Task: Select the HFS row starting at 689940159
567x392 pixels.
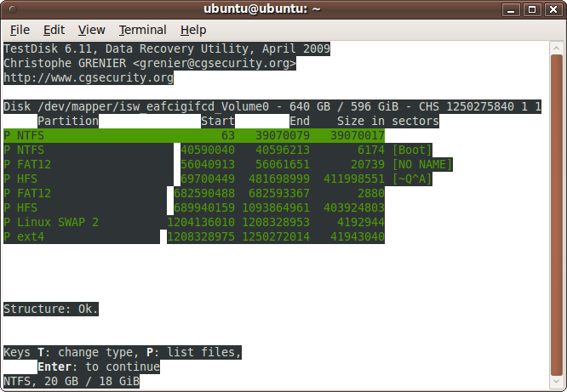Action: point(194,207)
